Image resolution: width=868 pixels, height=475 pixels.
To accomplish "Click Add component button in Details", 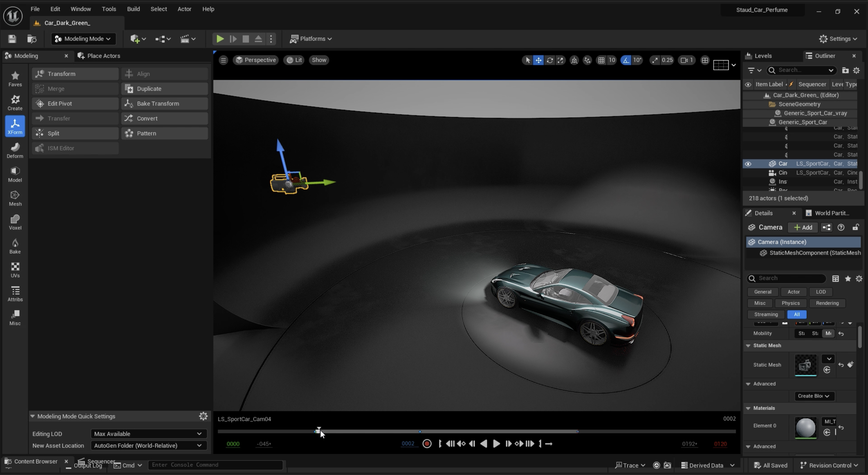I will click(803, 227).
